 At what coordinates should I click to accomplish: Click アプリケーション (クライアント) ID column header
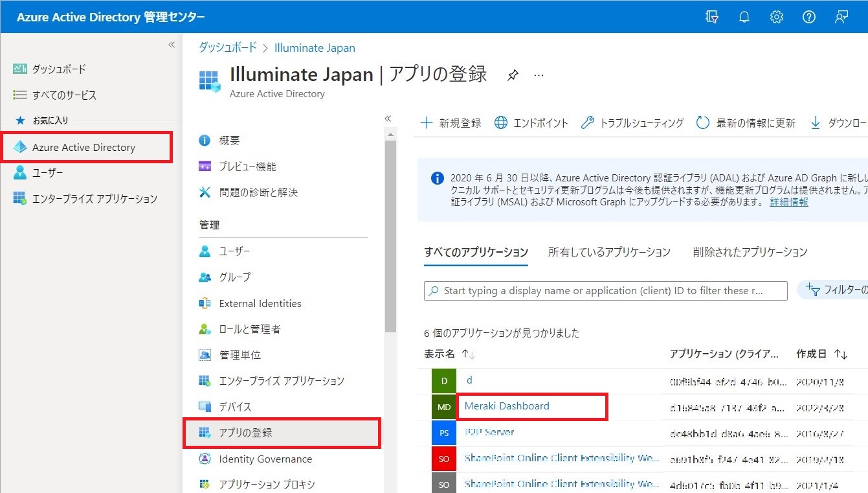(724, 354)
